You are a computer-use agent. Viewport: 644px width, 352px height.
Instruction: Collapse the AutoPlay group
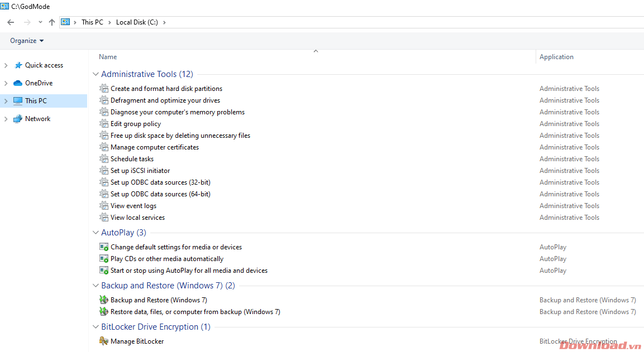(x=96, y=233)
